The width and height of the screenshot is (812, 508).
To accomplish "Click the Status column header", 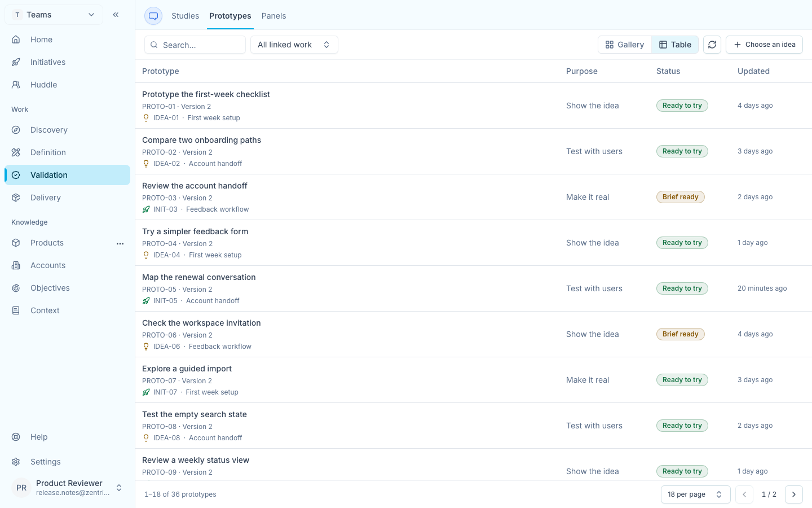I will [668, 71].
